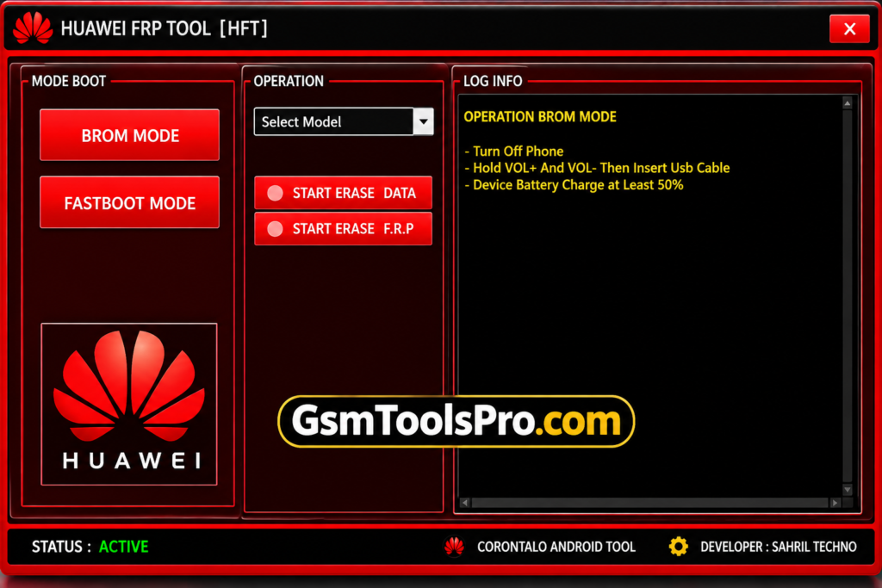Toggle the circle indicator on Start Erase Data
Screen dimensions: 882x588
coord(275,193)
